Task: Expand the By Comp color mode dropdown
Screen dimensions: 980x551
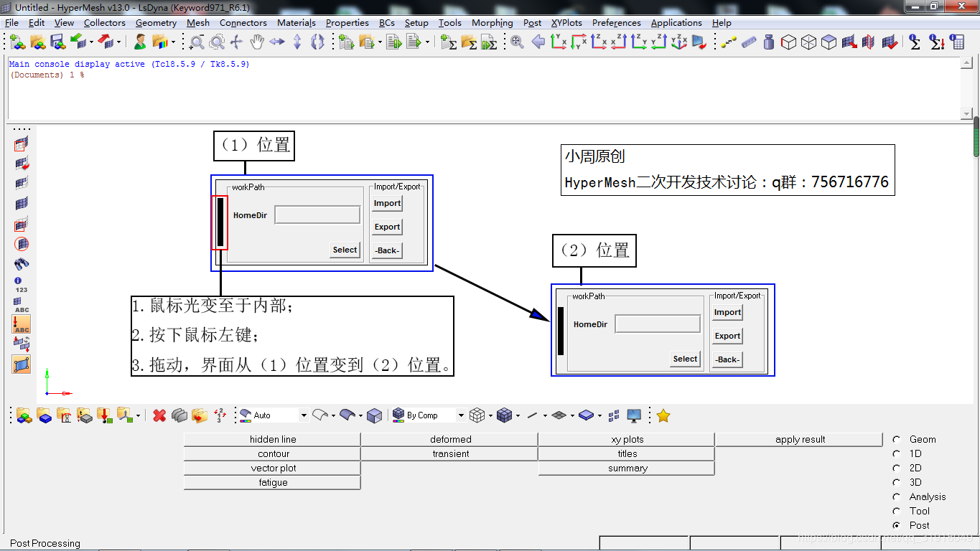Action: pos(461,415)
